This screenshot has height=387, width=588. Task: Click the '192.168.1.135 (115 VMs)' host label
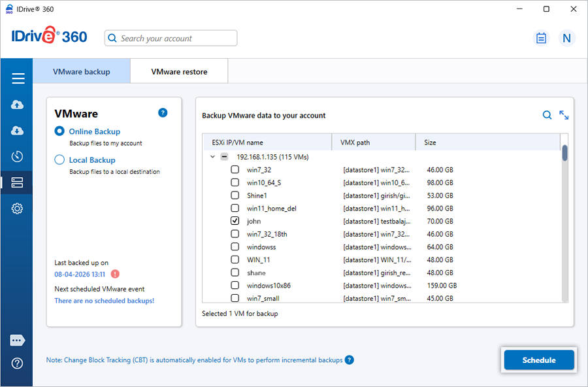272,157
